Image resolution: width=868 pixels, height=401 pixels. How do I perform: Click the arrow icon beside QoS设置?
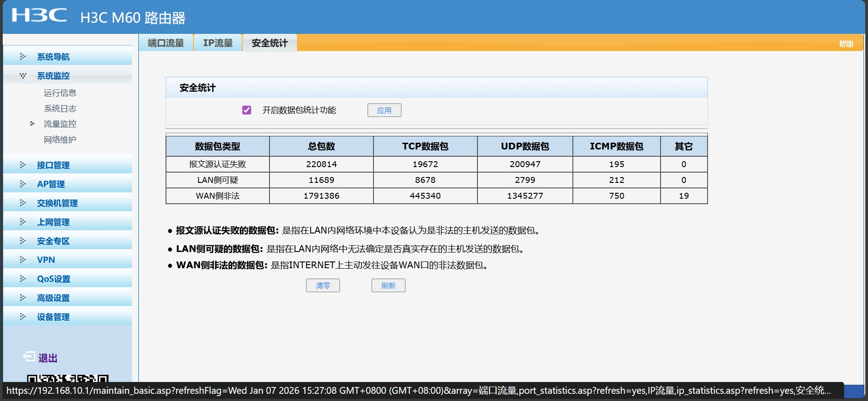pyautogui.click(x=23, y=279)
